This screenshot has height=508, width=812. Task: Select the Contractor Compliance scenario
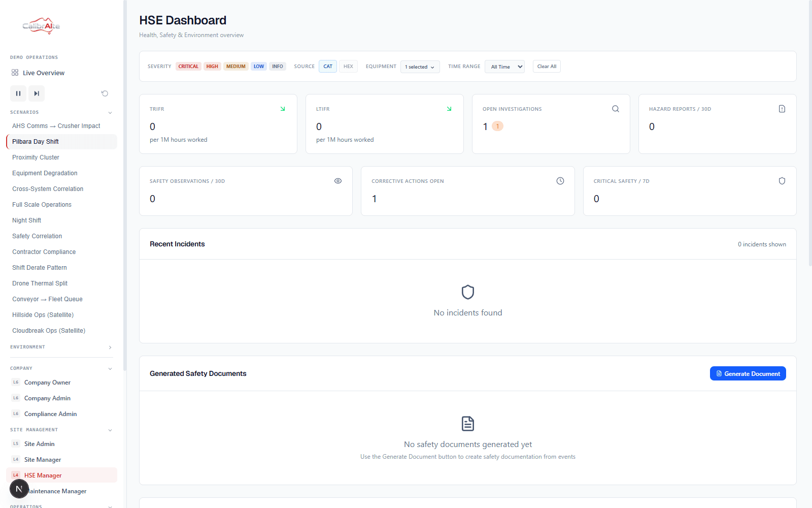pyautogui.click(x=61, y=252)
